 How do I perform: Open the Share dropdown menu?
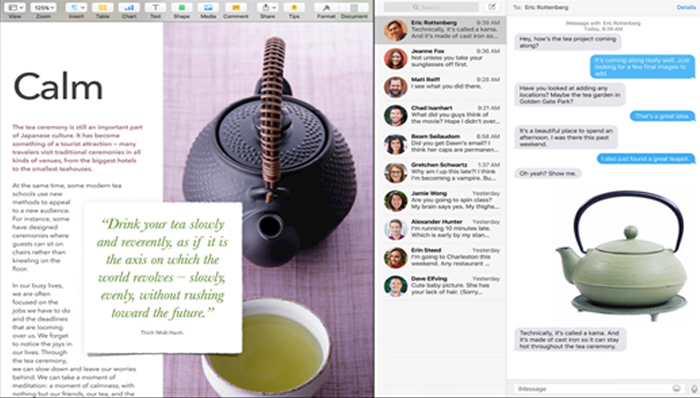[267, 8]
